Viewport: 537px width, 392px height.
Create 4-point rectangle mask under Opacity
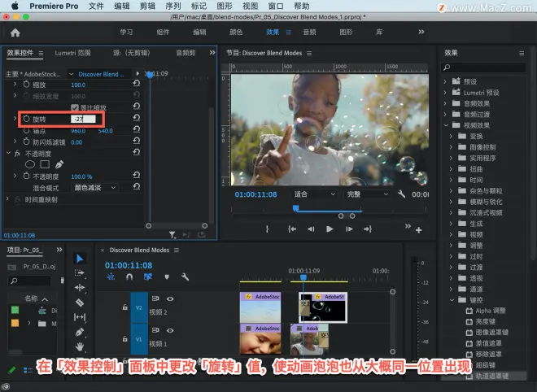coord(45,164)
